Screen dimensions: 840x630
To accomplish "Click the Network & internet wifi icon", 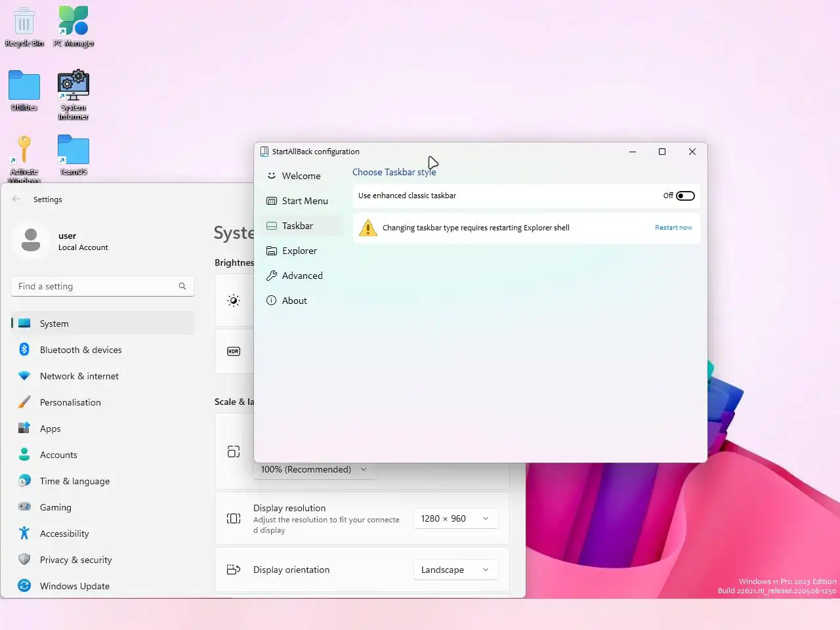I will point(24,376).
